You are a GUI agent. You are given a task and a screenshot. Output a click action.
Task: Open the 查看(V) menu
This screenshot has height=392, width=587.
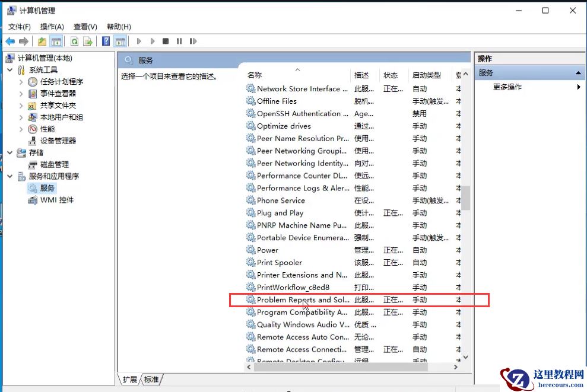click(x=84, y=27)
